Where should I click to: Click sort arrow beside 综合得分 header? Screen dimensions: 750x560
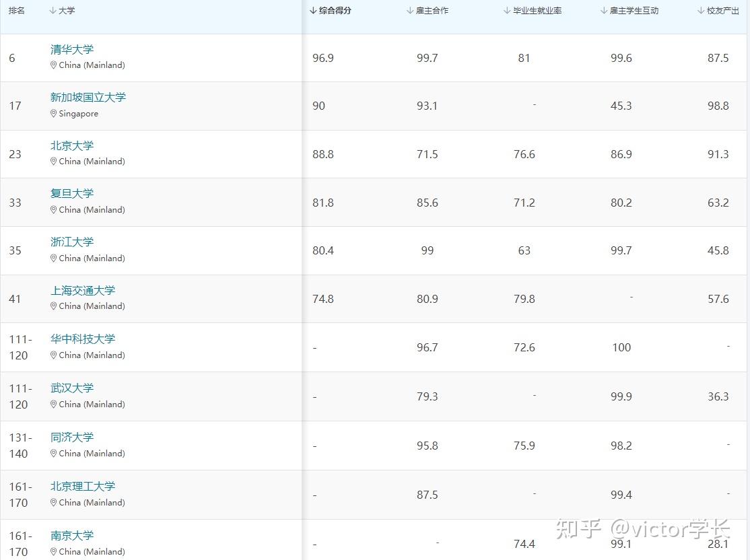click(313, 11)
